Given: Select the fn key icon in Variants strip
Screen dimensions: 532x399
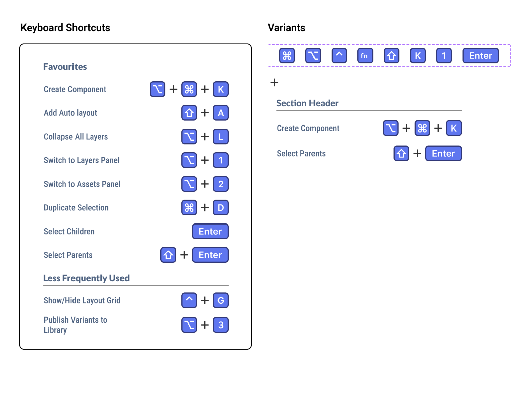Looking at the screenshot, I should [365, 56].
